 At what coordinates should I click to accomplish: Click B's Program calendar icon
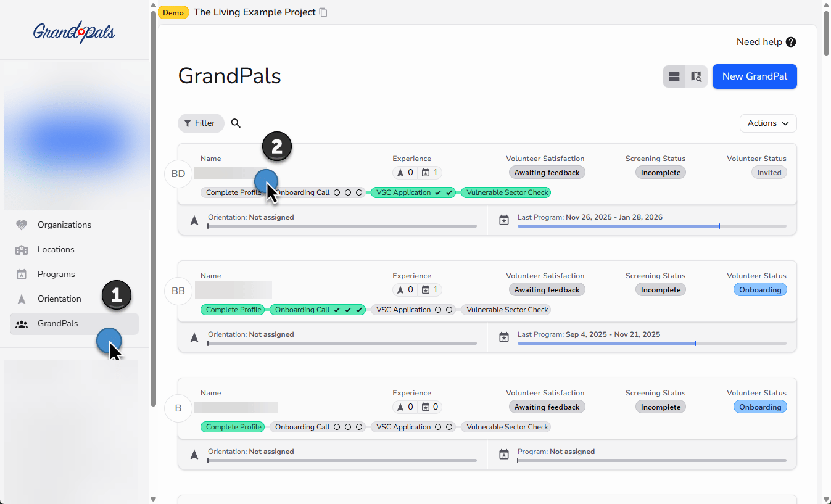(x=504, y=455)
